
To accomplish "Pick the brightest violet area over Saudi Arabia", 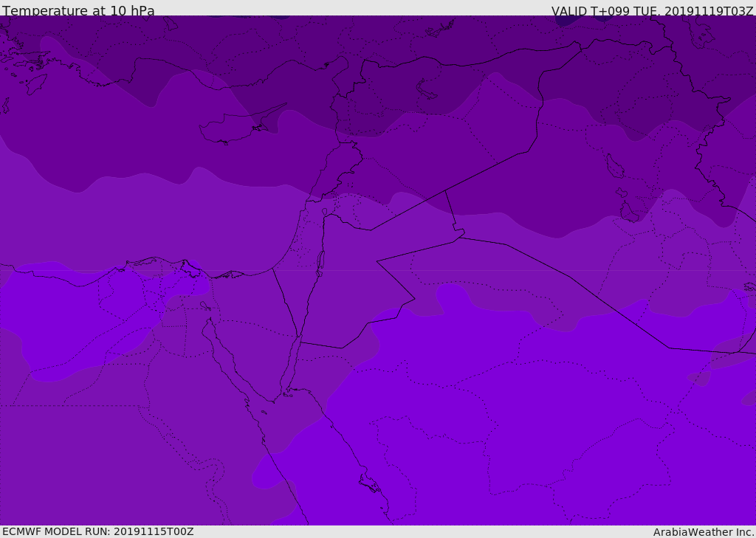I will pos(530,410).
